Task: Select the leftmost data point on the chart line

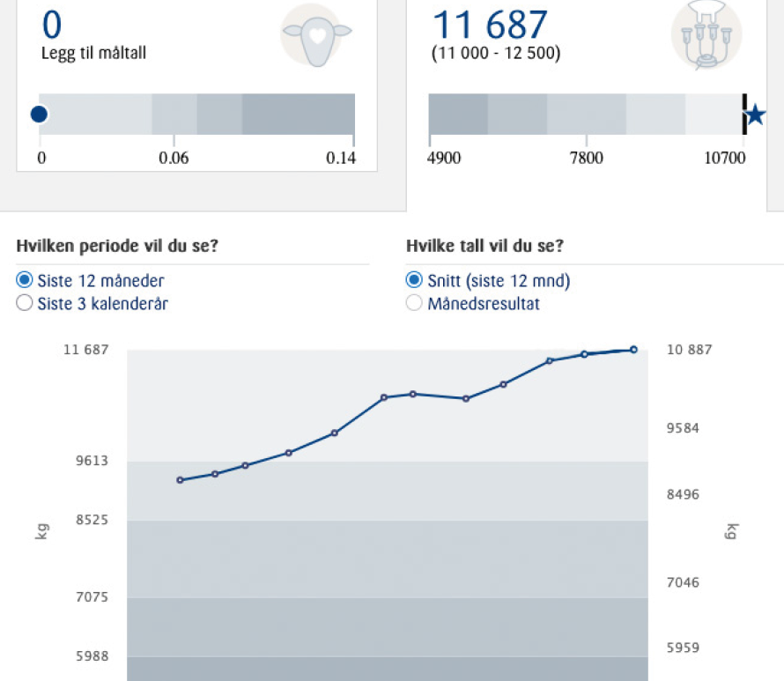Action: click(x=180, y=480)
